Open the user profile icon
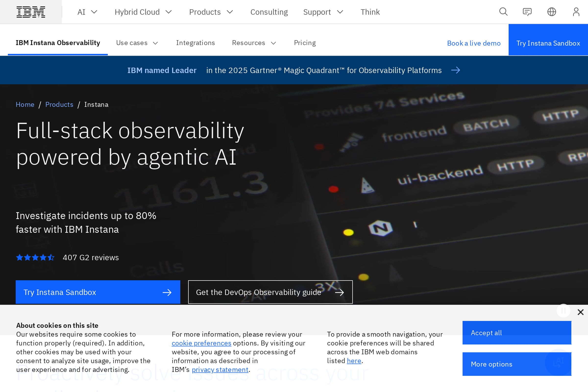This screenshot has width=588, height=392. coord(576,12)
